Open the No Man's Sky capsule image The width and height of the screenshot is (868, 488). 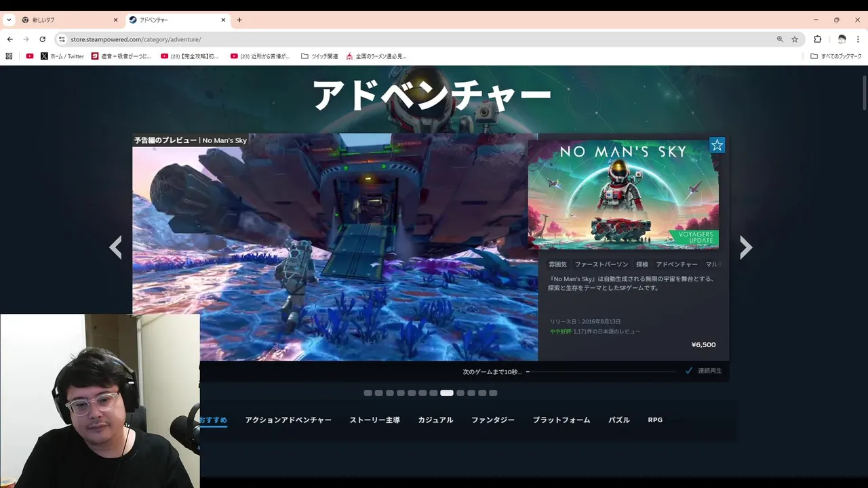coord(623,195)
